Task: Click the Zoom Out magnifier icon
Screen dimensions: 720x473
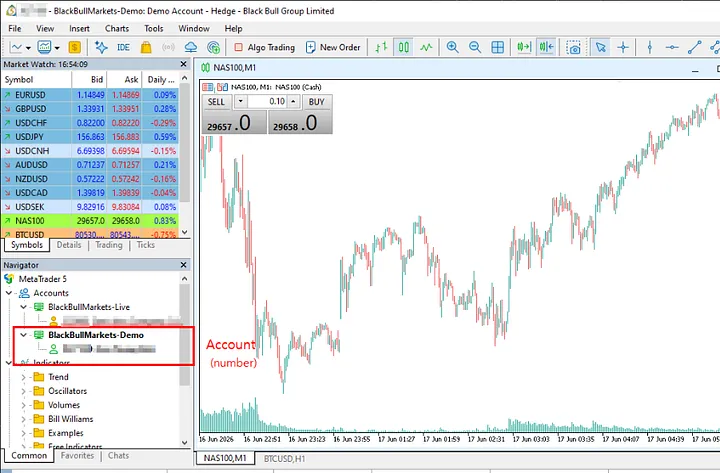Action: tap(475, 47)
